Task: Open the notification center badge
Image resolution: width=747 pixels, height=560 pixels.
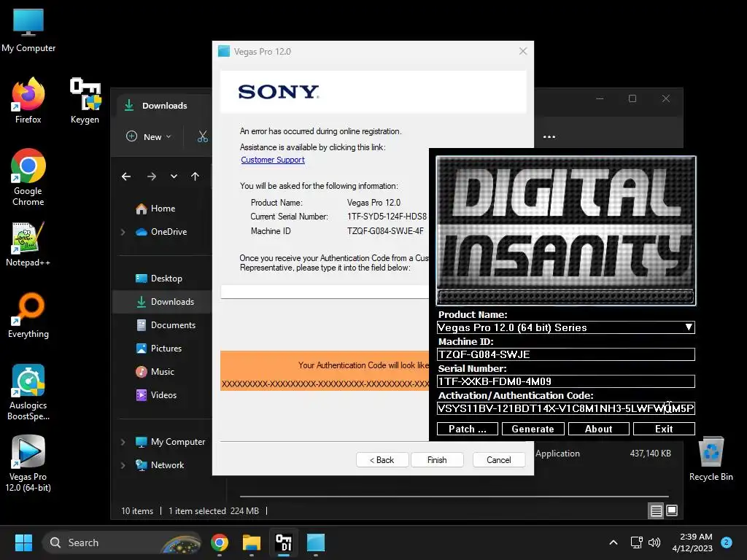Action: pos(727,542)
